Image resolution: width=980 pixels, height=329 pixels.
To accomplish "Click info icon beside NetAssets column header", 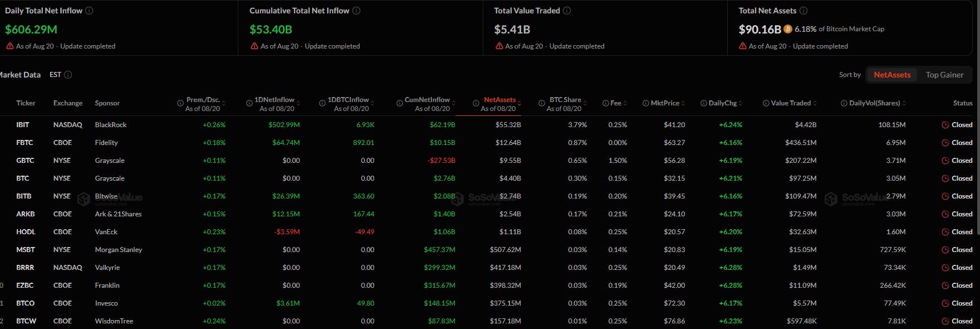I will [476, 103].
